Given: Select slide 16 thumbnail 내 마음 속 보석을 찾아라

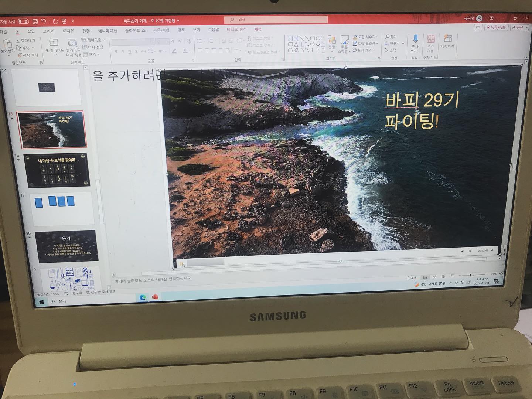Looking at the screenshot, I should point(56,170).
